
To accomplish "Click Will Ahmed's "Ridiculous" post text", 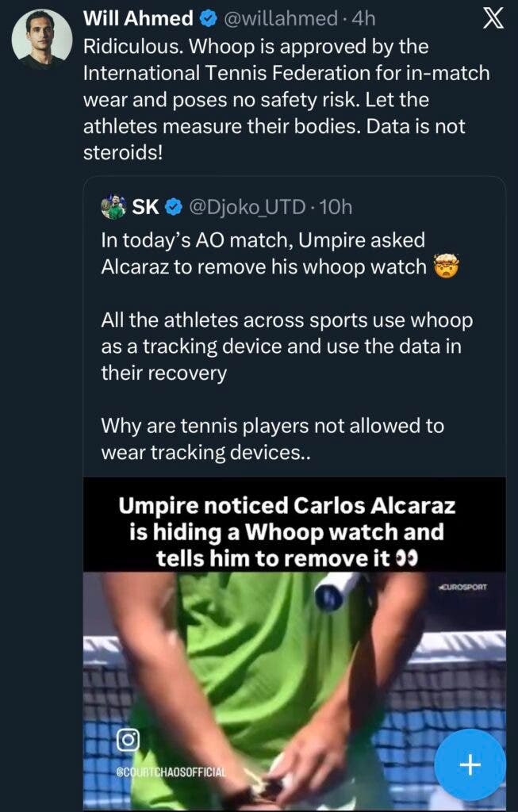I will (286, 98).
